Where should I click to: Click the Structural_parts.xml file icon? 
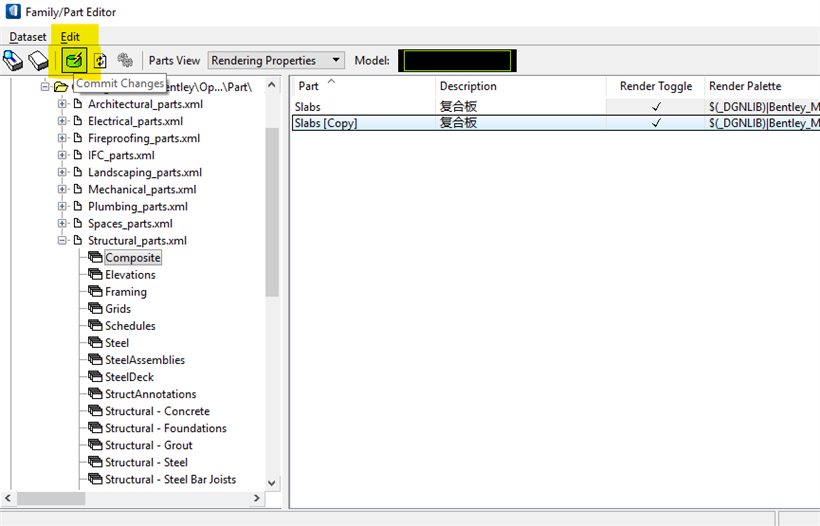[x=78, y=240]
